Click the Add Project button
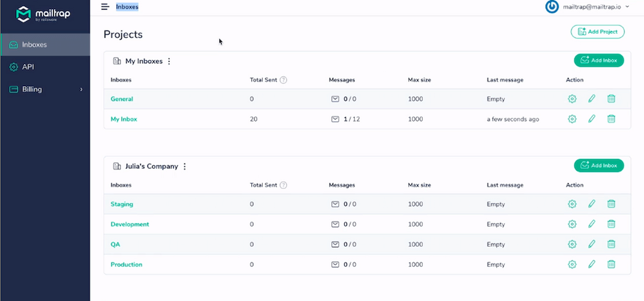This screenshot has width=644, height=301. [597, 31]
